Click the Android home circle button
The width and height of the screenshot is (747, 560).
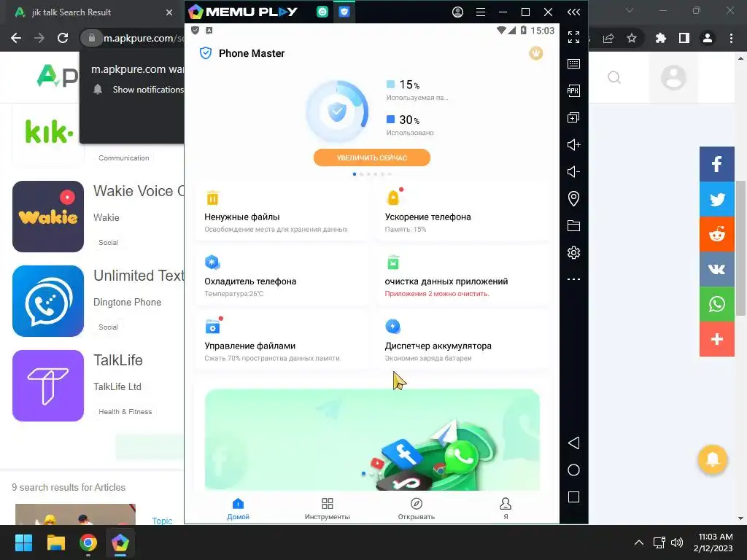point(573,470)
